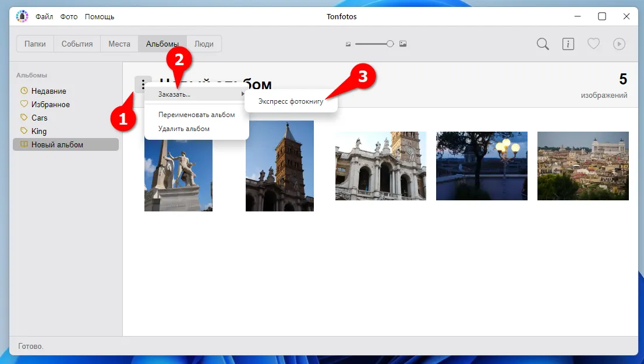
Task: Switch to the Папки tab
Action: coord(34,43)
